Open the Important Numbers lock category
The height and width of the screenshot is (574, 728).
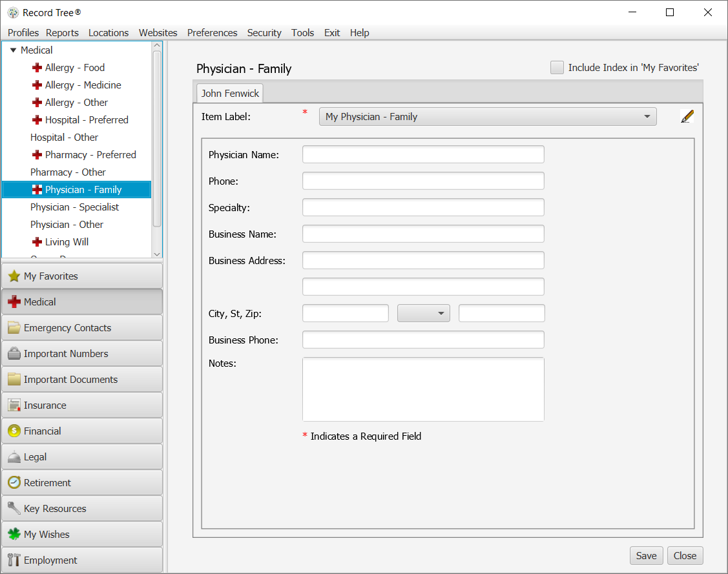(x=14, y=353)
